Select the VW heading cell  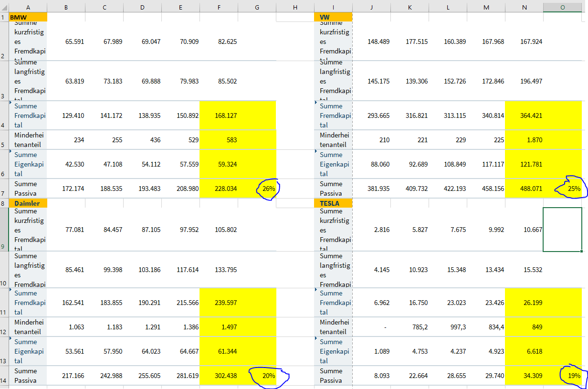[333, 17]
